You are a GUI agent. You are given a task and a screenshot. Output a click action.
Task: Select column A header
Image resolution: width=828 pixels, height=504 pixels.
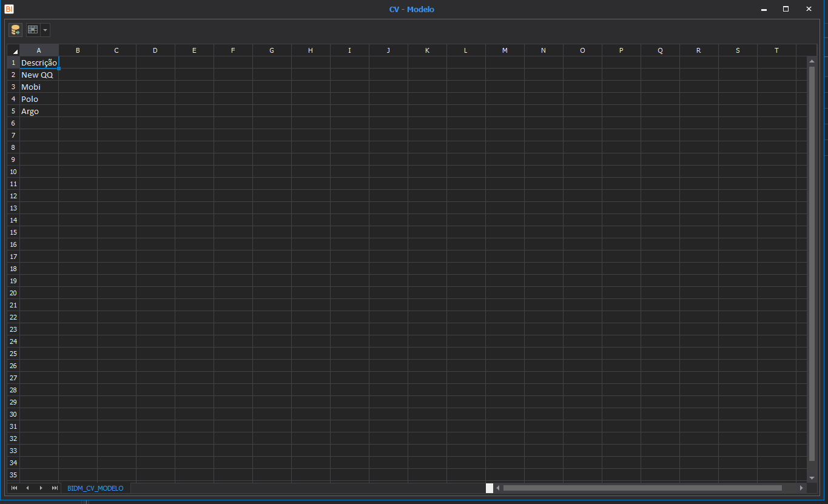pos(39,50)
